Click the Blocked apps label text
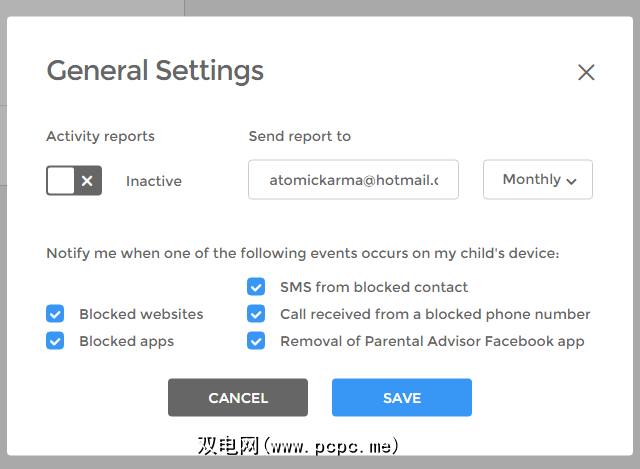 [x=127, y=341]
